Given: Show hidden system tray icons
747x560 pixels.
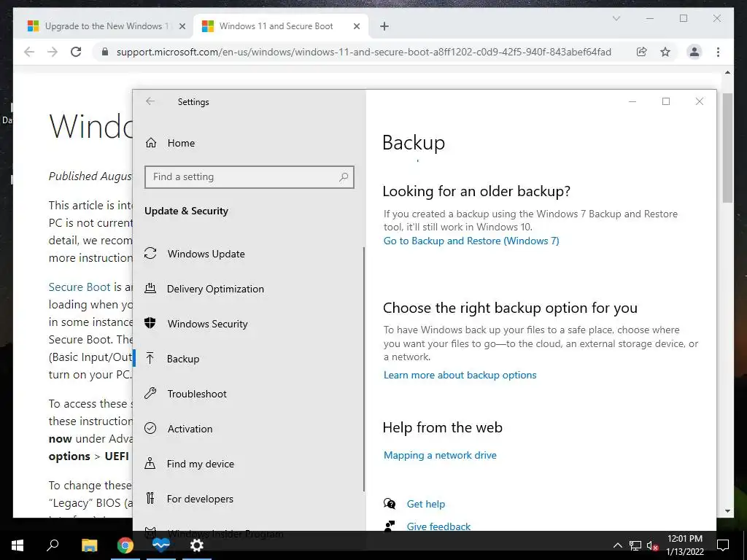Looking at the screenshot, I should pyautogui.click(x=617, y=545).
